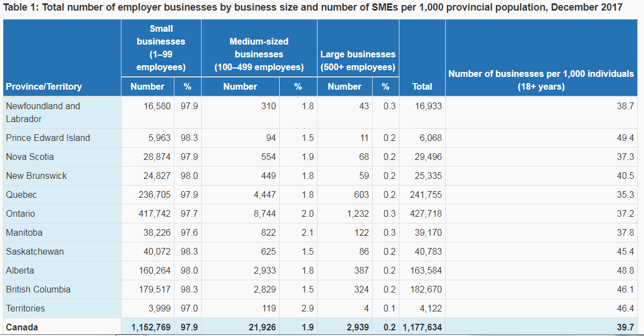This screenshot has height=336, width=644.
Task: Click Newfoundland medium-sized business count 310
Action: tap(268, 106)
